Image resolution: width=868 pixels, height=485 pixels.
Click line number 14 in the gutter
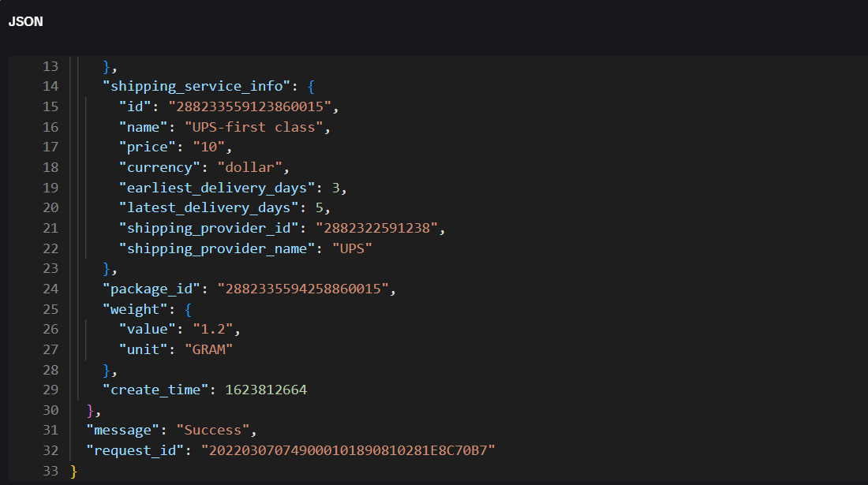pyautogui.click(x=51, y=86)
